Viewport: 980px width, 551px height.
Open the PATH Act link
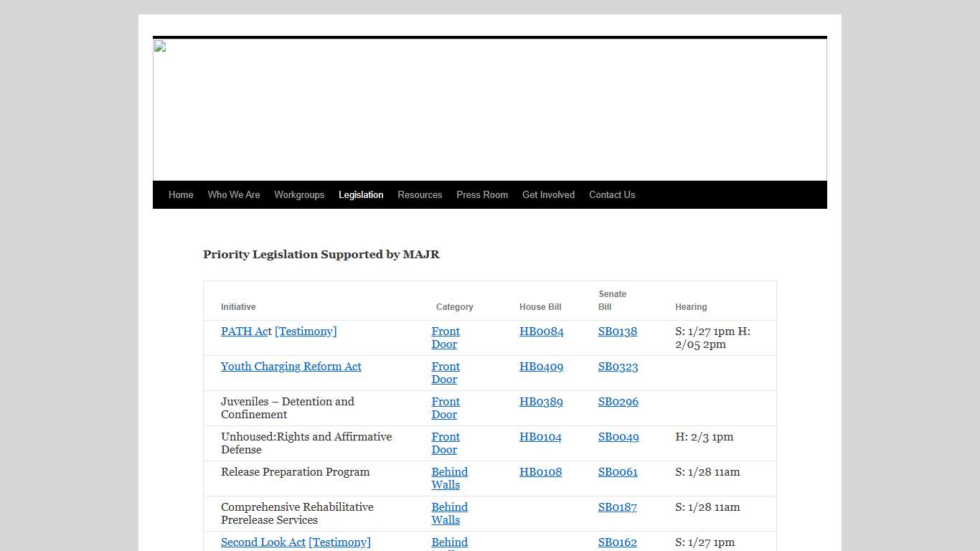(x=244, y=331)
